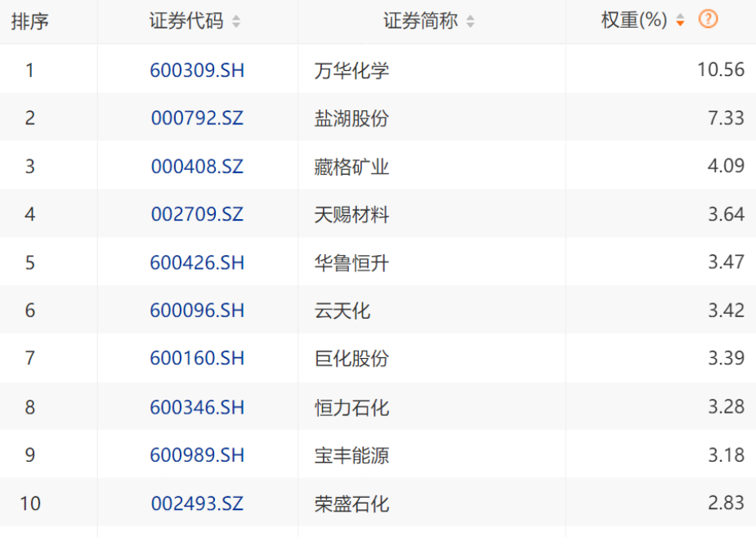Click the 证券代码 header label

(186, 20)
